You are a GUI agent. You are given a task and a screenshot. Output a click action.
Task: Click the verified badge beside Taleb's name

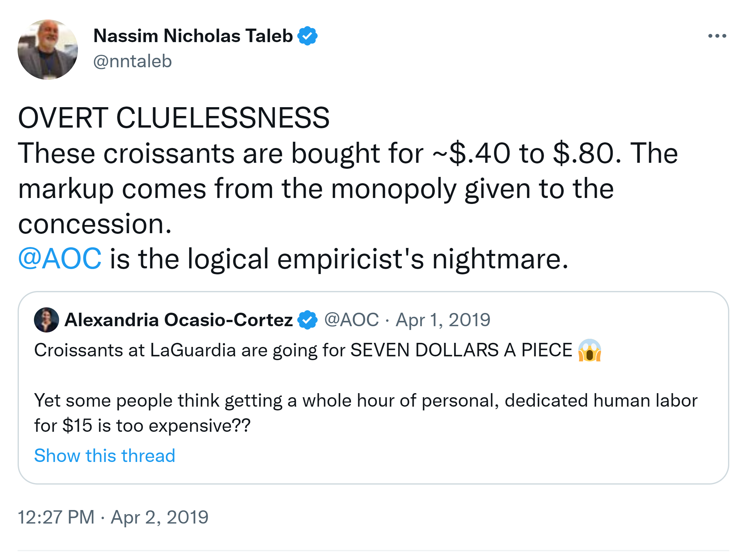pyautogui.click(x=307, y=36)
